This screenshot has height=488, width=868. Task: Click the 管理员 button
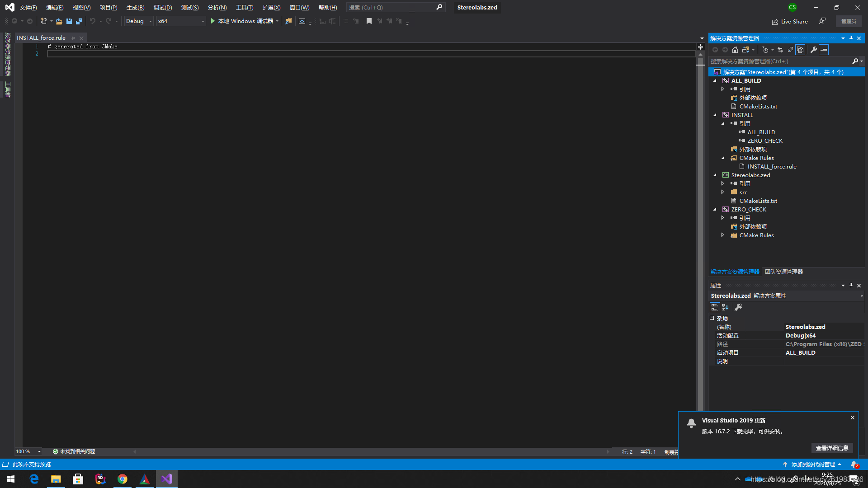point(849,21)
